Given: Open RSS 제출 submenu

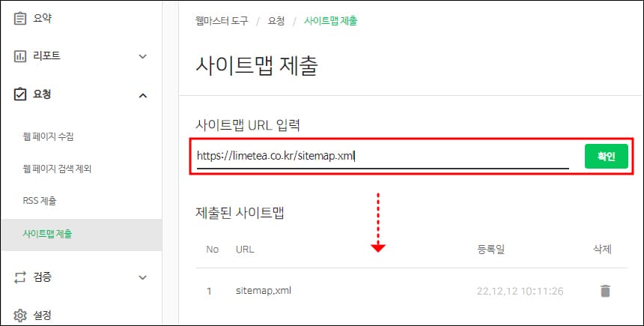Looking at the screenshot, I should point(40,201).
